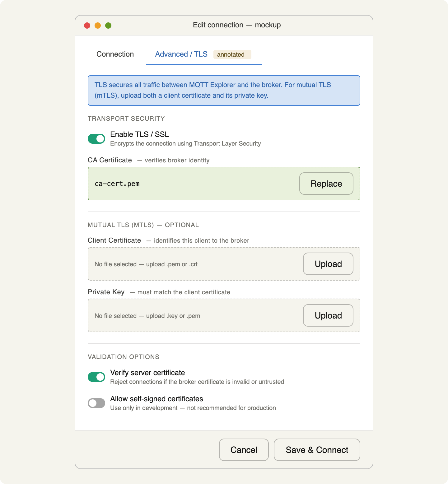Screen dimensions: 448x484
Task: Click 'Use only in development' description text
Action: tap(193, 408)
